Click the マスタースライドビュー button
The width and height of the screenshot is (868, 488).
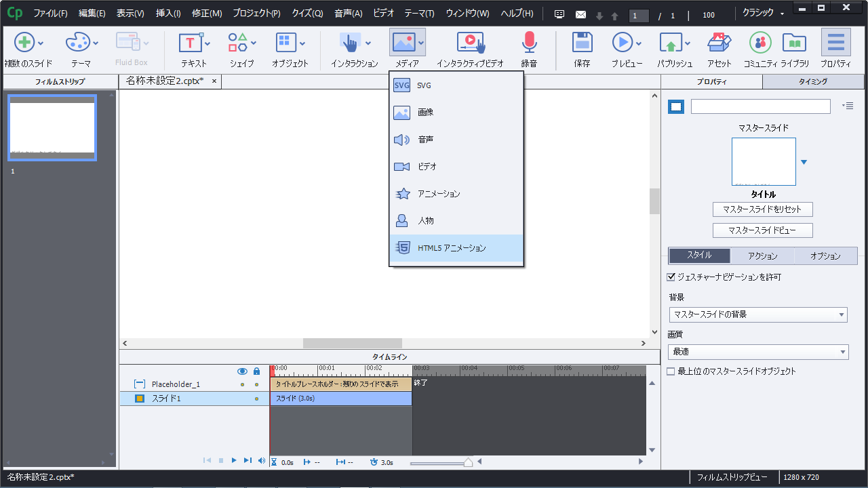(762, 230)
